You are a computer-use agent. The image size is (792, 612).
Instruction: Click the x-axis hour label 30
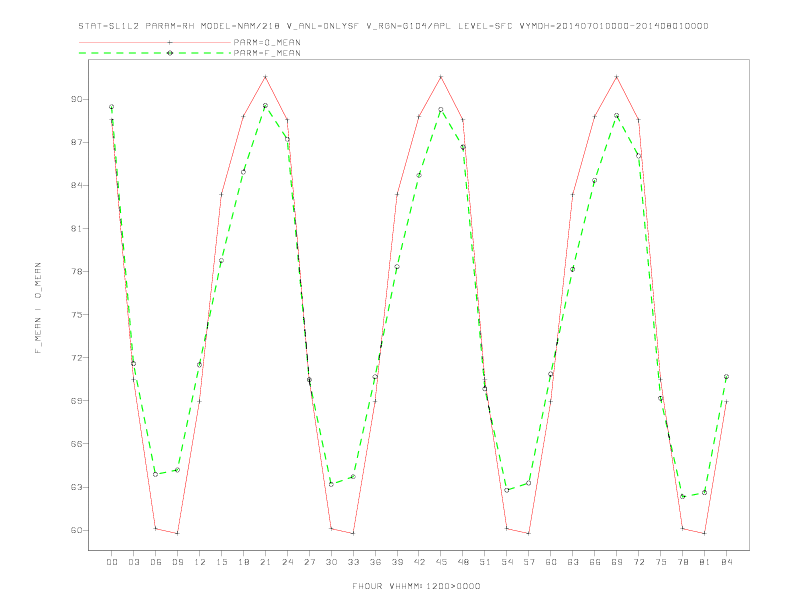pos(331,562)
